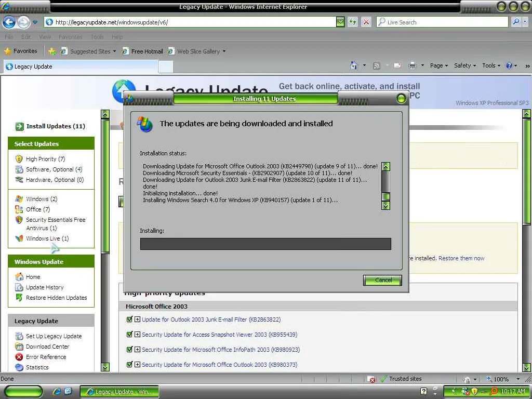
Task: Open Suggested Sites dropdown
Action: [88, 51]
